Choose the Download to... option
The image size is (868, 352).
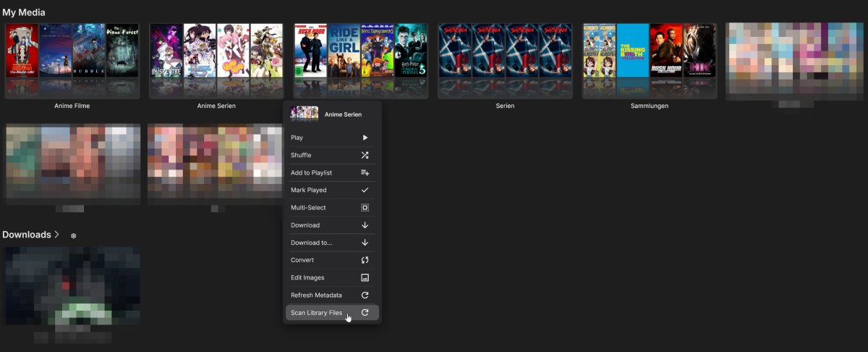pos(332,243)
